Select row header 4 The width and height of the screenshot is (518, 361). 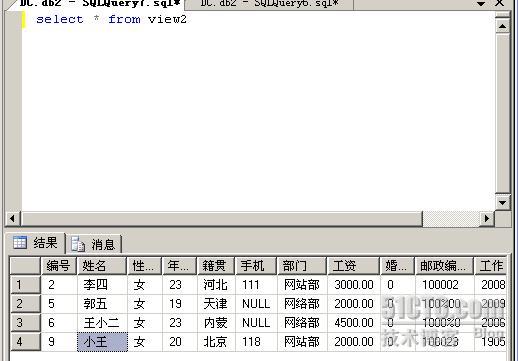point(25,342)
